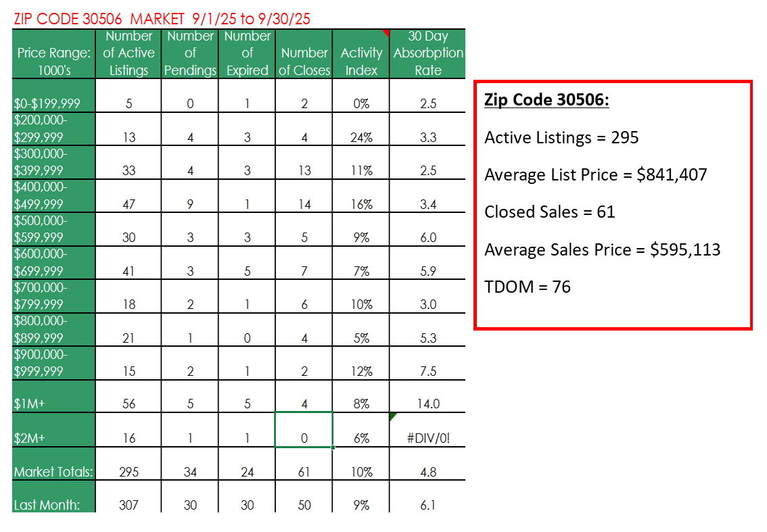The height and width of the screenshot is (532, 767).
Task: Select the Number of Expired header cell
Action: click(x=248, y=53)
